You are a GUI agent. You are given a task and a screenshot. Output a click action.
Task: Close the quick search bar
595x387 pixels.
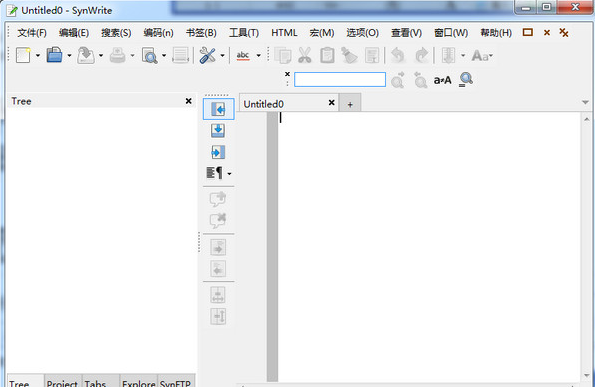[x=287, y=74]
